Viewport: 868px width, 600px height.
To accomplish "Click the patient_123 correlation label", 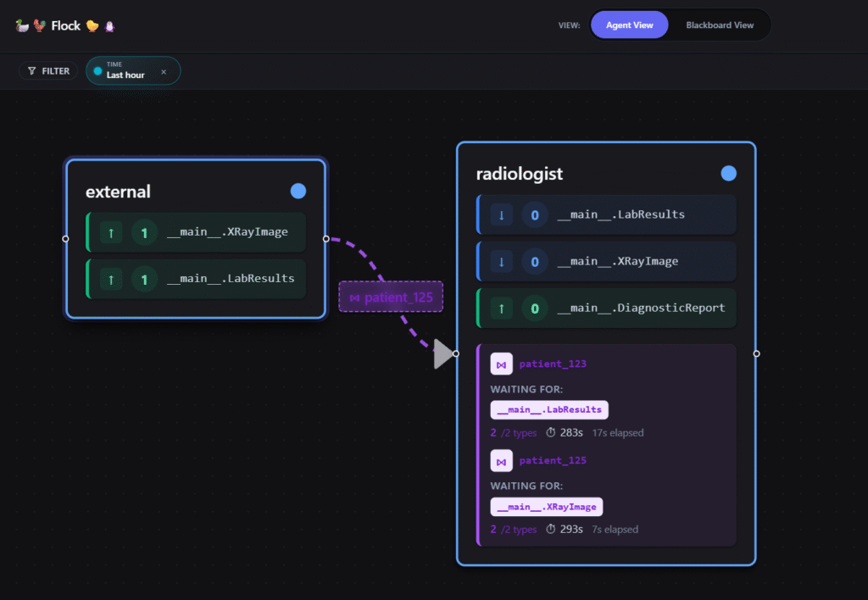I will (553, 364).
